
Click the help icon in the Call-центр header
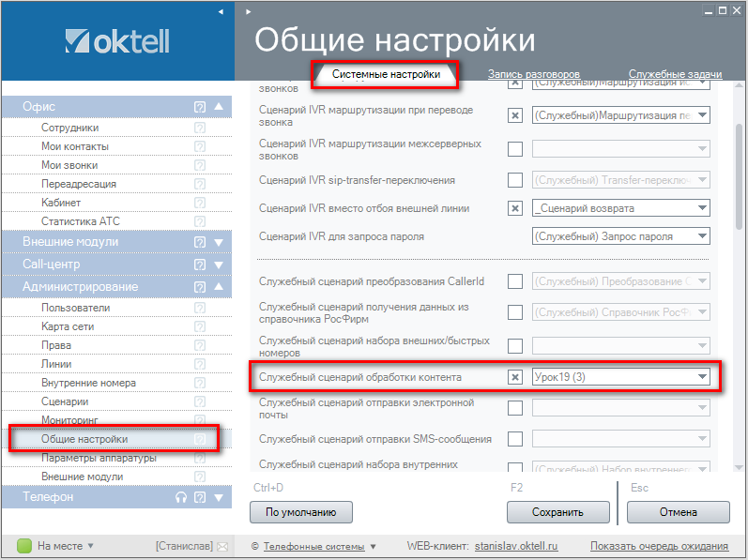(x=199, y=265)
